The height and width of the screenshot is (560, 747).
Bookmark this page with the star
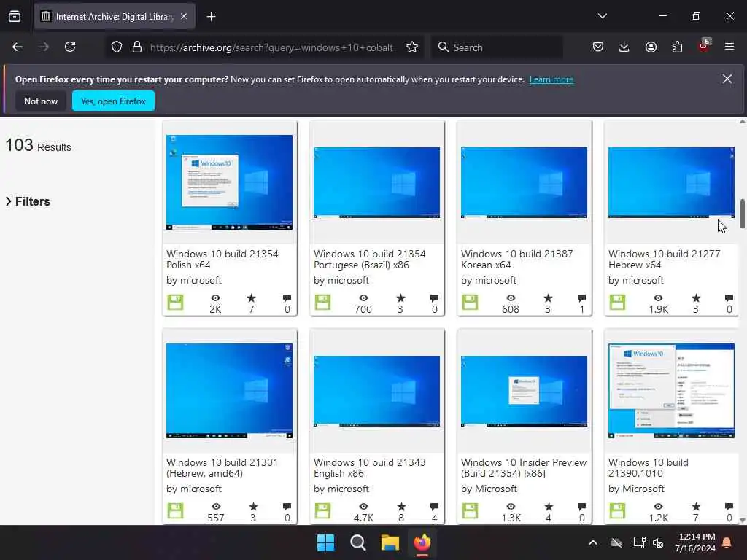click(412, 47)
